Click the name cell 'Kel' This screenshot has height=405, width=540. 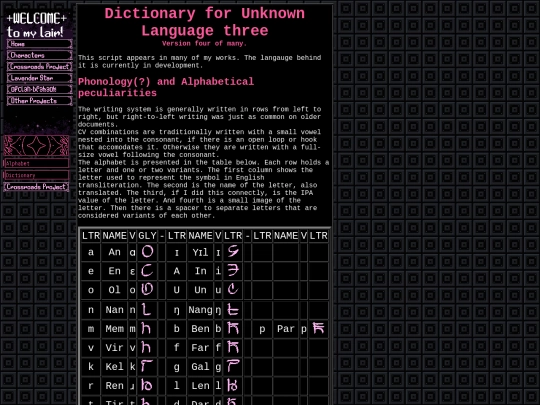pos(115,367)
